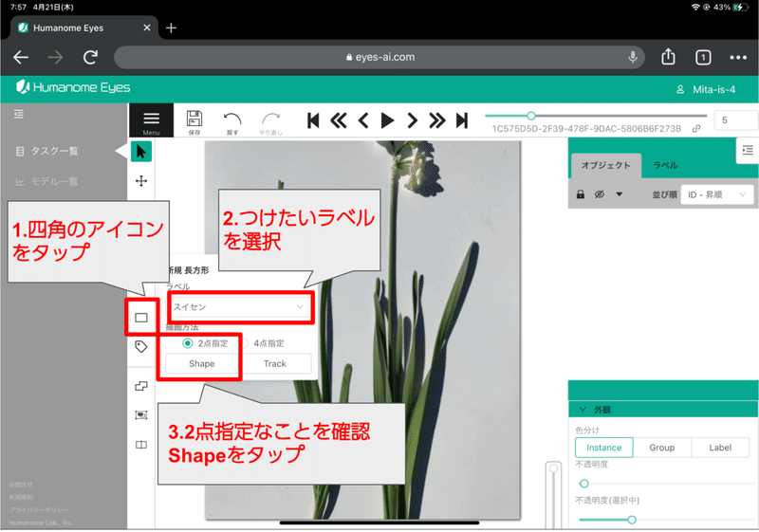
Task: Jump to last frame
Action: click(462, 120)
